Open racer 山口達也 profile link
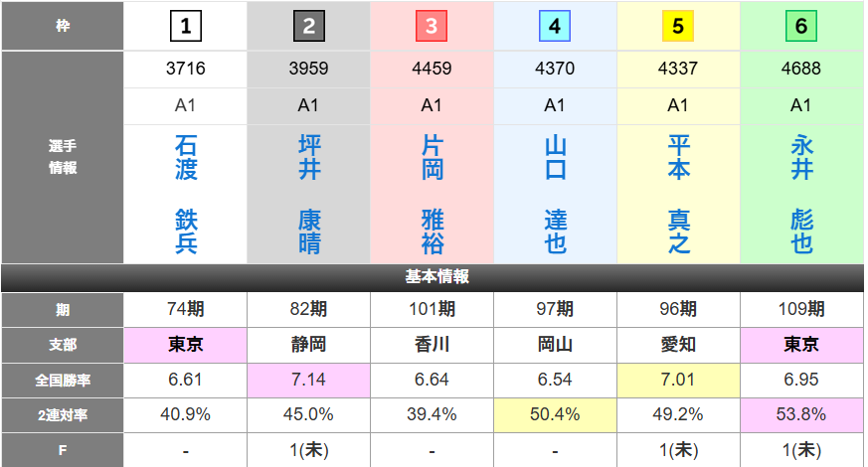The width and height of the screenshot is (868, 467). (555, 195)
